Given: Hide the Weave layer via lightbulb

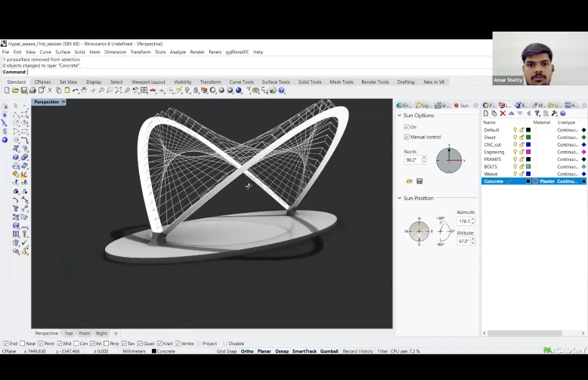Looking at the screenshot, I should pyautogui.click(x=515, y=174).
